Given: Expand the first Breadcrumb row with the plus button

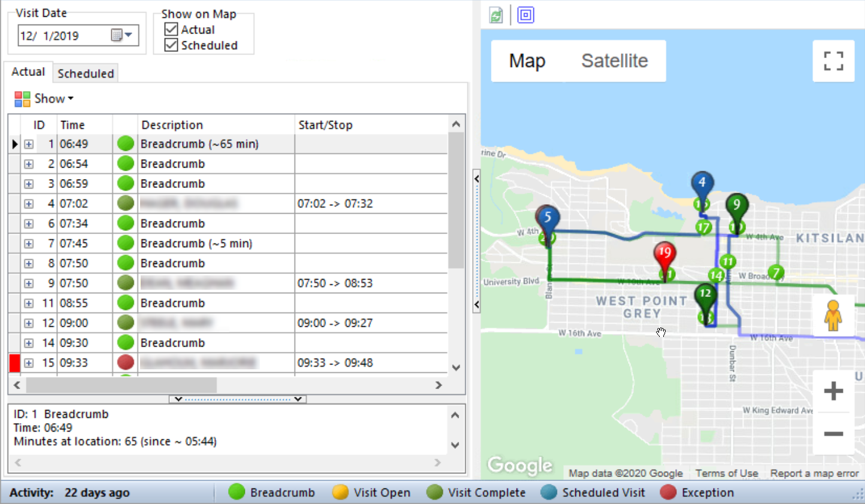Looking at the screenshot, I should (28, 144).
